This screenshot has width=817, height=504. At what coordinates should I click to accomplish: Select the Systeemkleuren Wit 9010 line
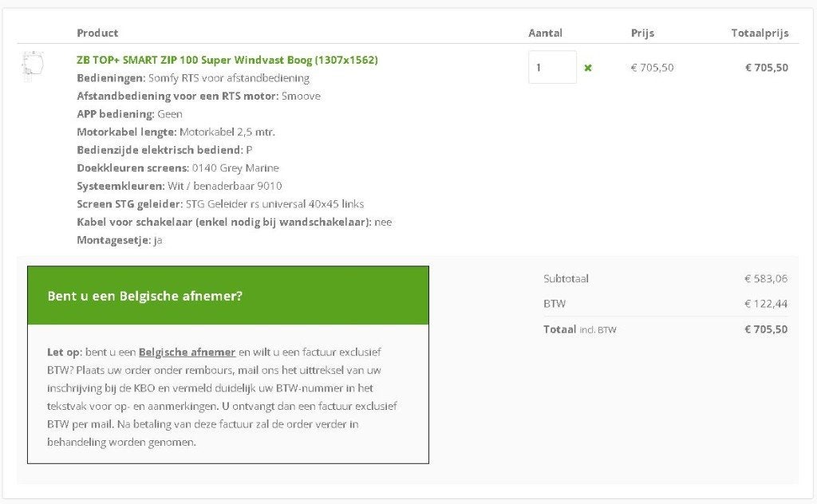point(180,186)
